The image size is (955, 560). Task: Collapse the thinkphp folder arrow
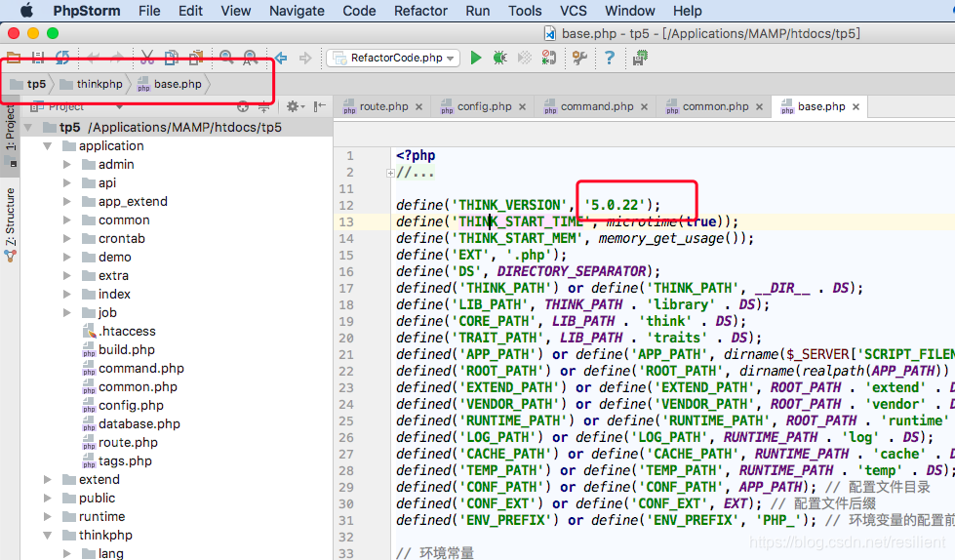coord(48,536)
